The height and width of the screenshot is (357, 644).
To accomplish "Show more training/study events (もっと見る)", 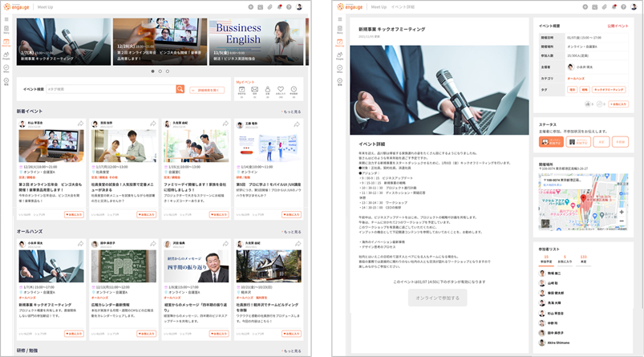I will pyautogui.click(x=292, y=351).
